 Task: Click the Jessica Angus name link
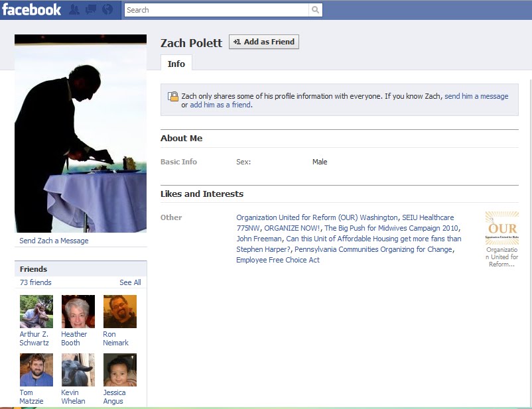point(114,397)
